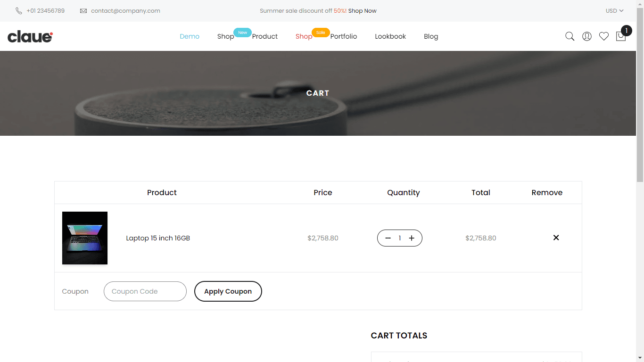
Task: Click the CART banner title
Action: [x=318, y=93]
